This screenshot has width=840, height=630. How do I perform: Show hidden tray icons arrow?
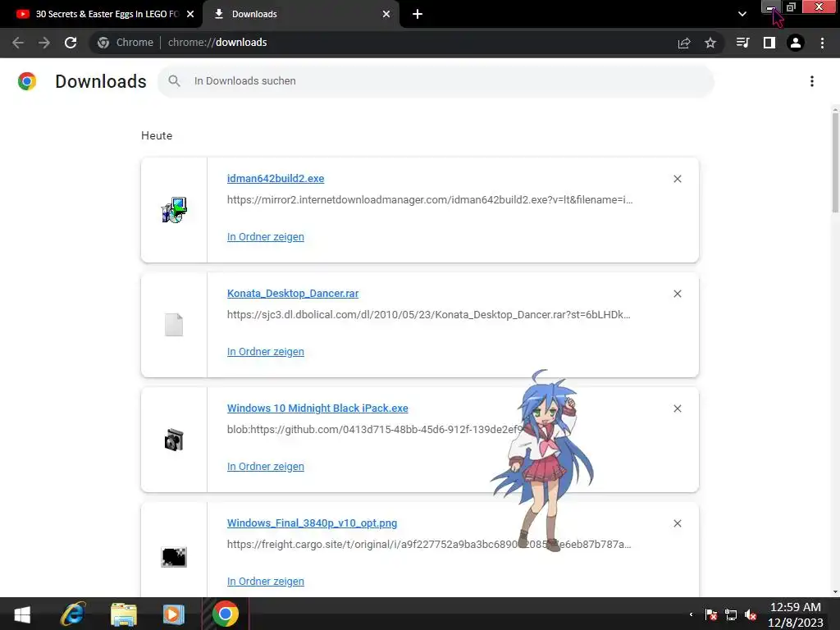[x=691, y=614]
